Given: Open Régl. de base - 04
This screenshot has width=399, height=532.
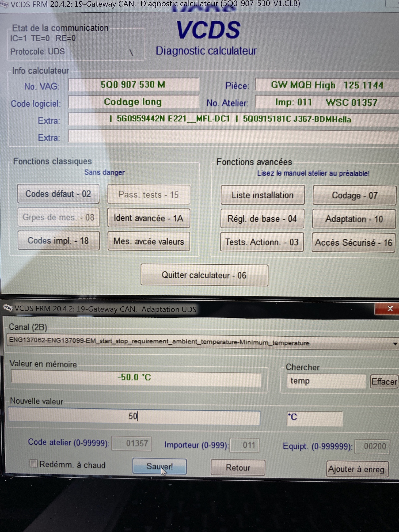Looking at the screenshot, I should [x=262, y=219].
